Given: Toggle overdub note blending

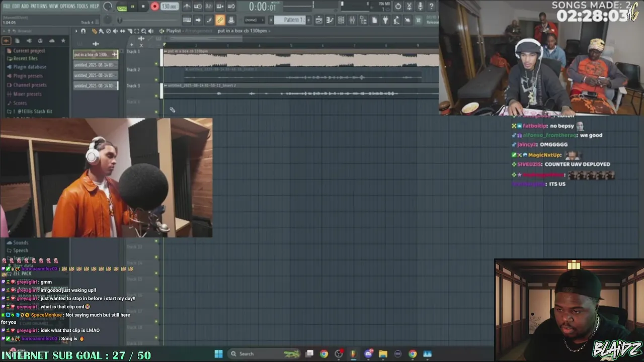Looking at the screenshot, I should (x=220, y=7).
